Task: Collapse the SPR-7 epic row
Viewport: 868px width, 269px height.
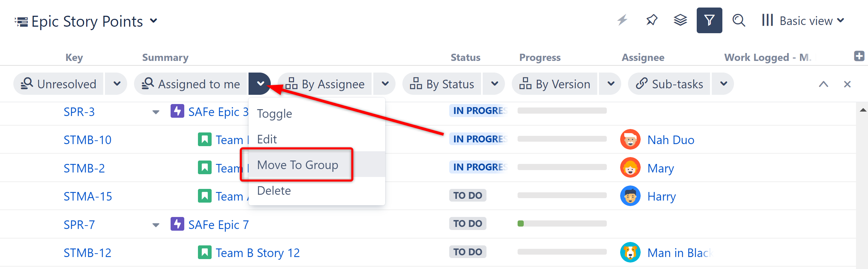Action: [156, 225]
